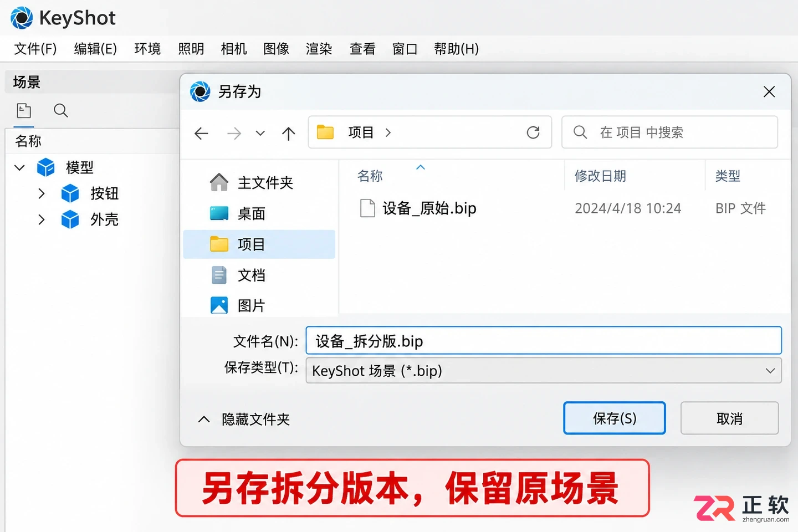Viewport: 798px width, 532px height.
Task: Click the file icon of 设备_原始.bip
Action: pyautogui.click(x=367, y=208)
